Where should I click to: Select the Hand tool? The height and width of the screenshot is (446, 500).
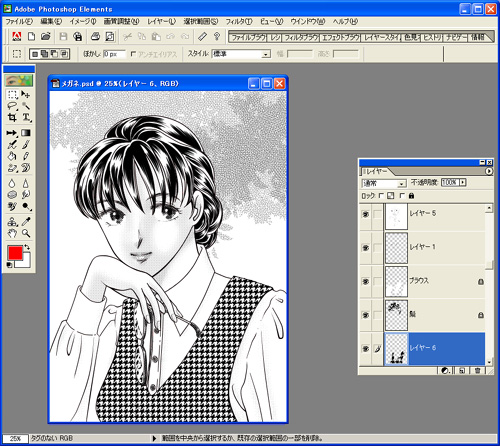point(12,233)
